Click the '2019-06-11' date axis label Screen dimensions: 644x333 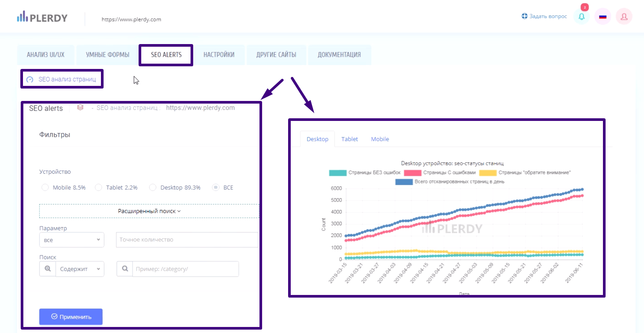[x=574, y=273]
